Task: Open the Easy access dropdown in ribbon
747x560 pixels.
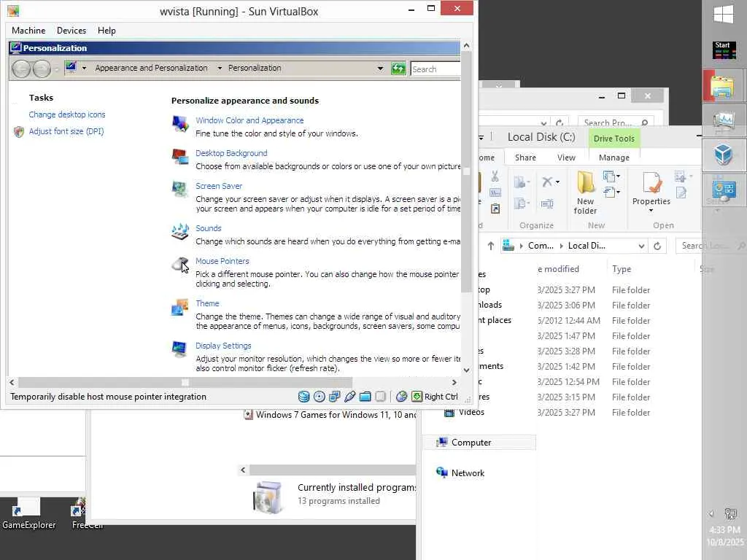Action: (x=612, y=192)
